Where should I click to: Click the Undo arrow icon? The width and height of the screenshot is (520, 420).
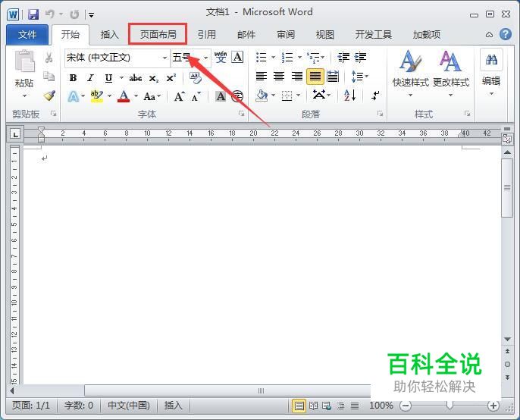[50, 14]
